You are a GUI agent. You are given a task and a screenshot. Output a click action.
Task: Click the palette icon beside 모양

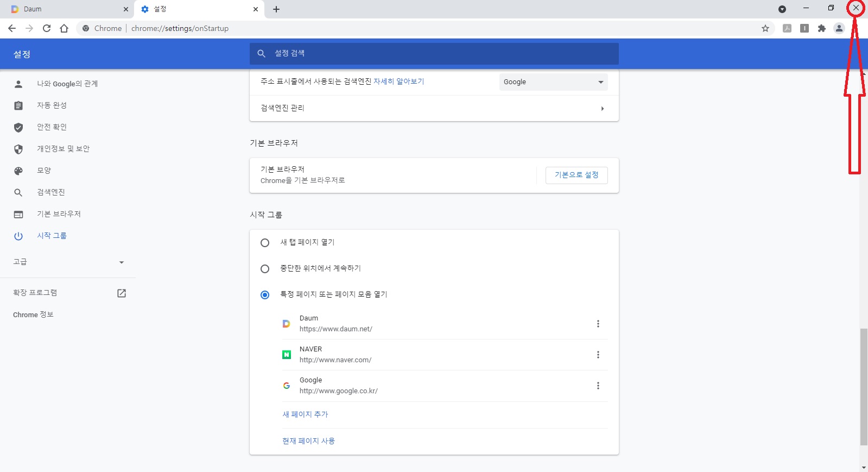click(18, 171)
